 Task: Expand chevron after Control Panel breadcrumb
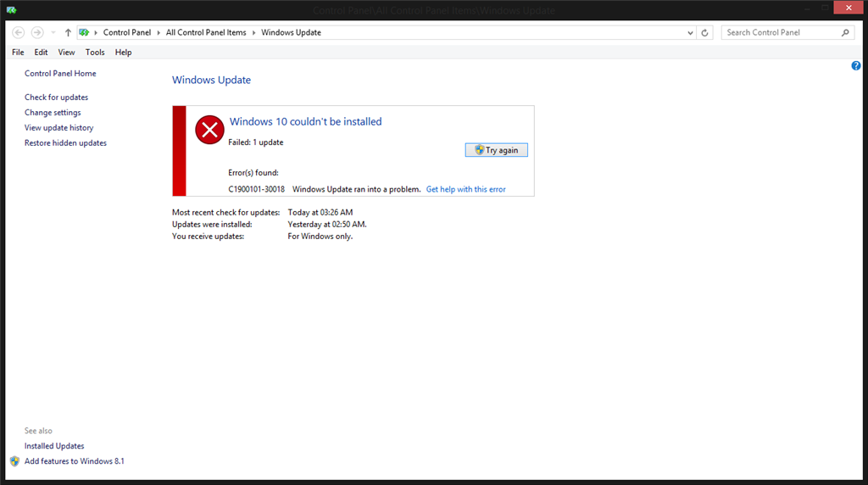pyautogui.click(x=159, y=33)
